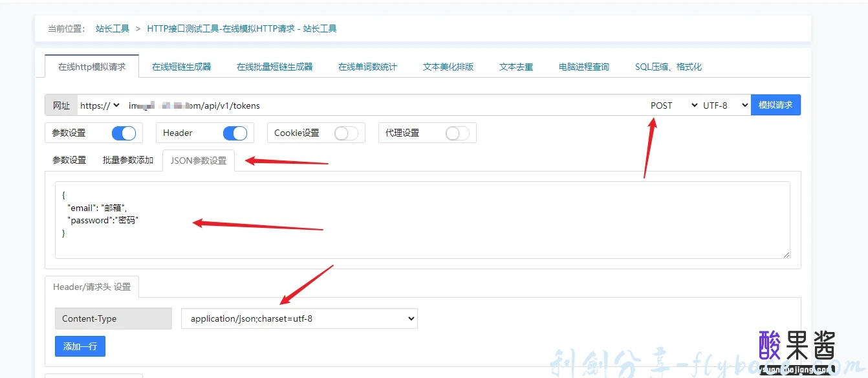Screen dimensions: 868x378
Task: Disable the 参数设置 toggle
Action: [x=124, y=133]
